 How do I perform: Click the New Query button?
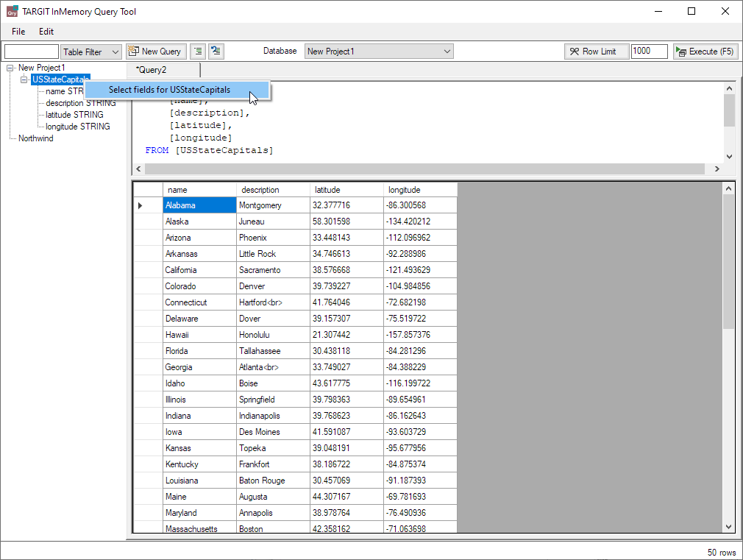(x=156, y=52)
